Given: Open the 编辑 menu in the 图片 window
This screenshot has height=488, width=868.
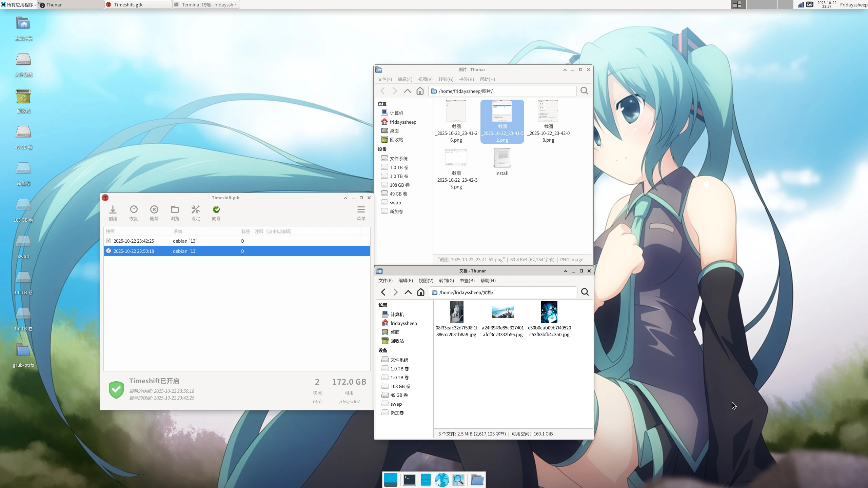Looking at the screenshot, I should pos(405,79).
